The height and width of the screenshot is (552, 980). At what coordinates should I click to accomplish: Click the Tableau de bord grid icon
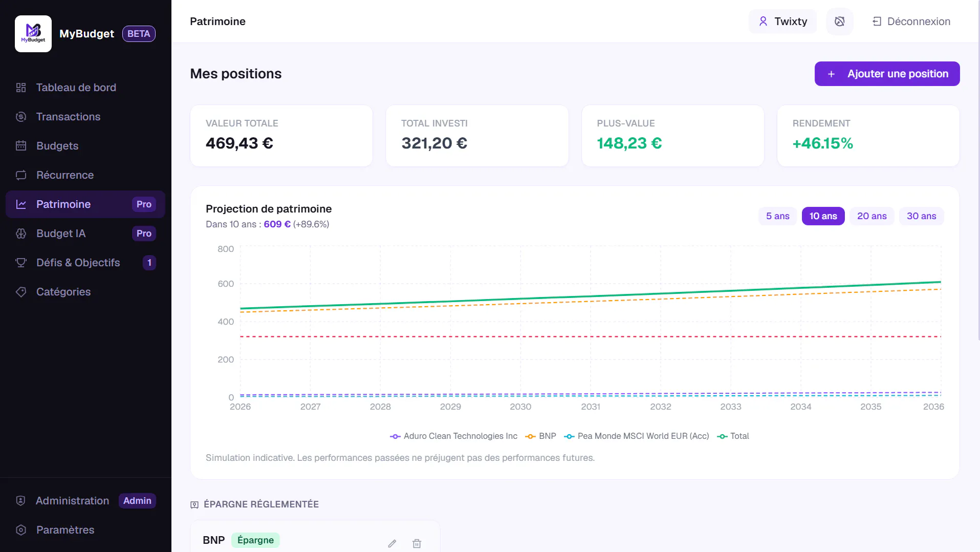pyautogui.click(x=21, y=88)
